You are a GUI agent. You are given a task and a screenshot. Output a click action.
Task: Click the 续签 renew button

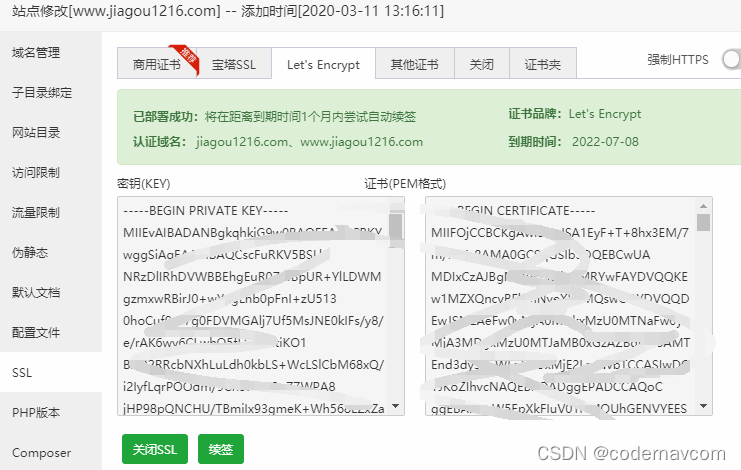(x=221, y=449)
